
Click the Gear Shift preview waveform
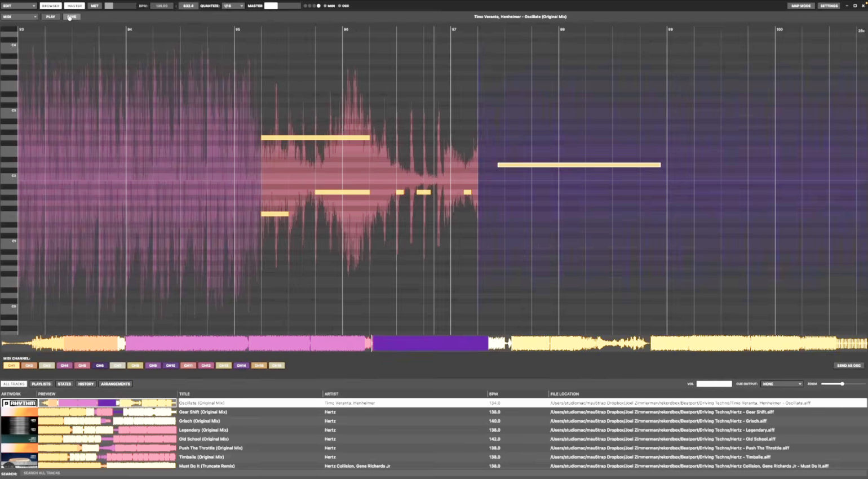click(x=107, y=412)
